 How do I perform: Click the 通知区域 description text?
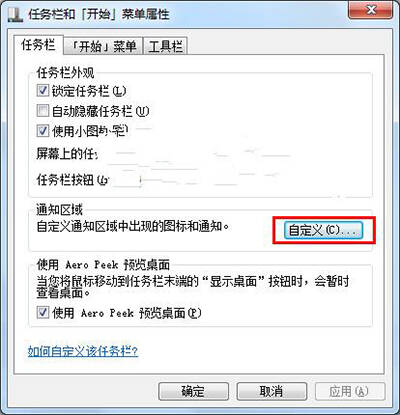(x=133, y=227)
